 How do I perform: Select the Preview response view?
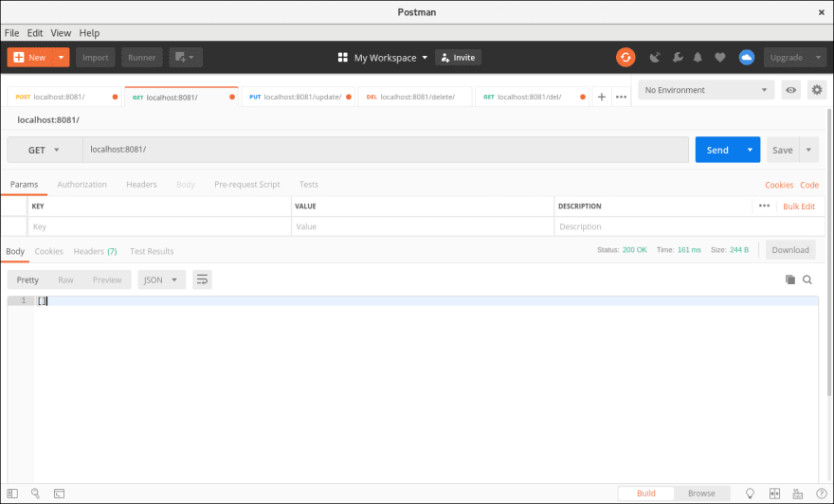click(x=107, y=279)
